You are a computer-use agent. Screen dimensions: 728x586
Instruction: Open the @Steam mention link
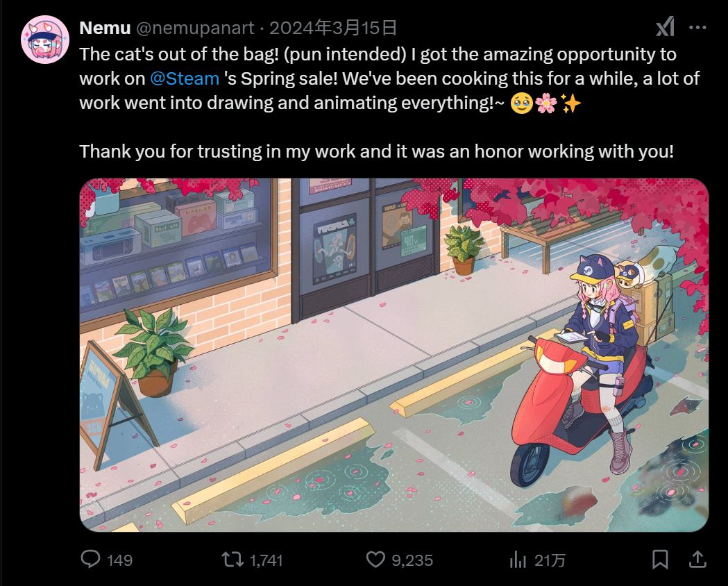coord(185,78)
